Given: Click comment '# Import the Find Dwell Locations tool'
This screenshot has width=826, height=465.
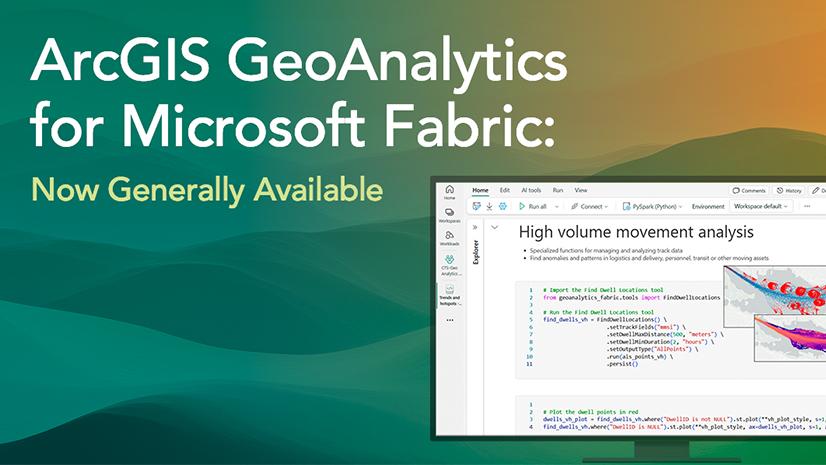Looking at the screenshot, I should [603, 290].
